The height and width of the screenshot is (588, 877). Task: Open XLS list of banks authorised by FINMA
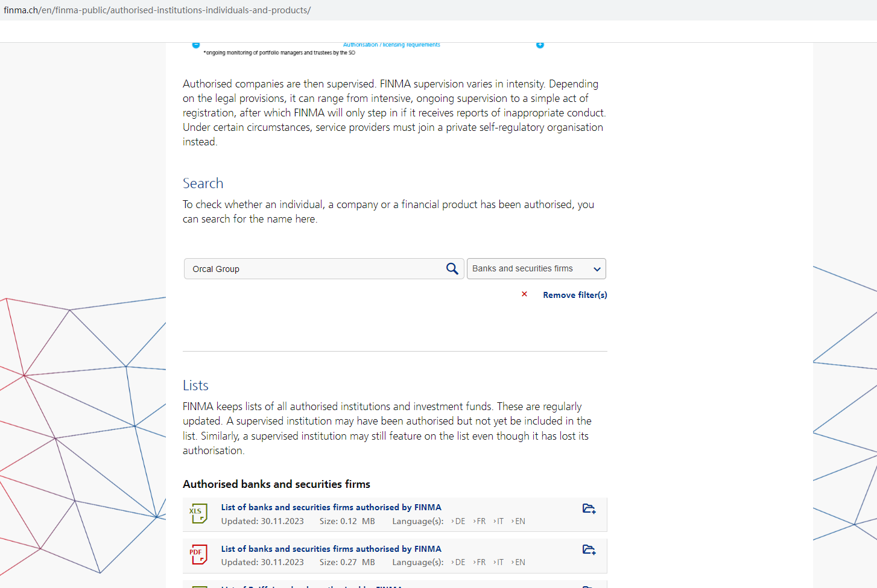[x=331, y=507]
